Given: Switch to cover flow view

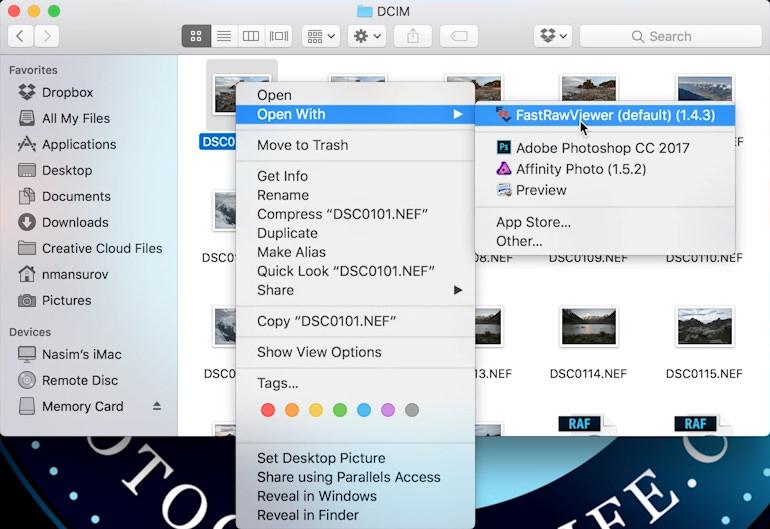Looking at the screenshot, I should 279,36.
